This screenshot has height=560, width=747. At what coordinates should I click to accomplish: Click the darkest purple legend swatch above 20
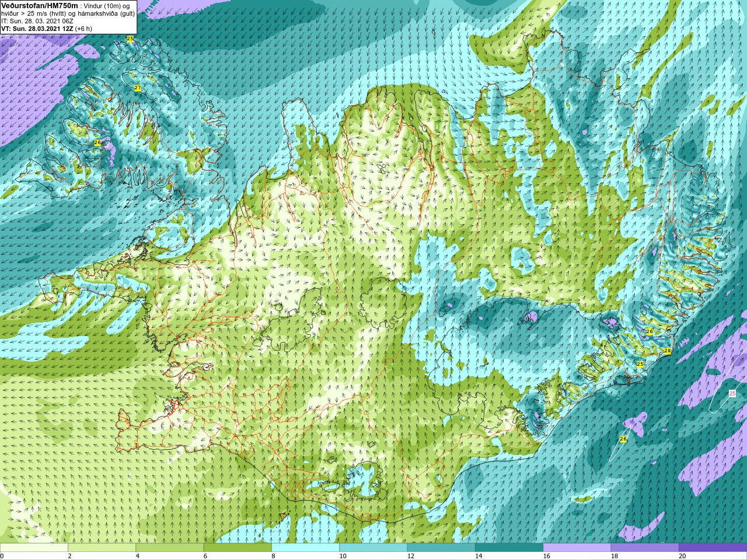click(x=713, y=548)
